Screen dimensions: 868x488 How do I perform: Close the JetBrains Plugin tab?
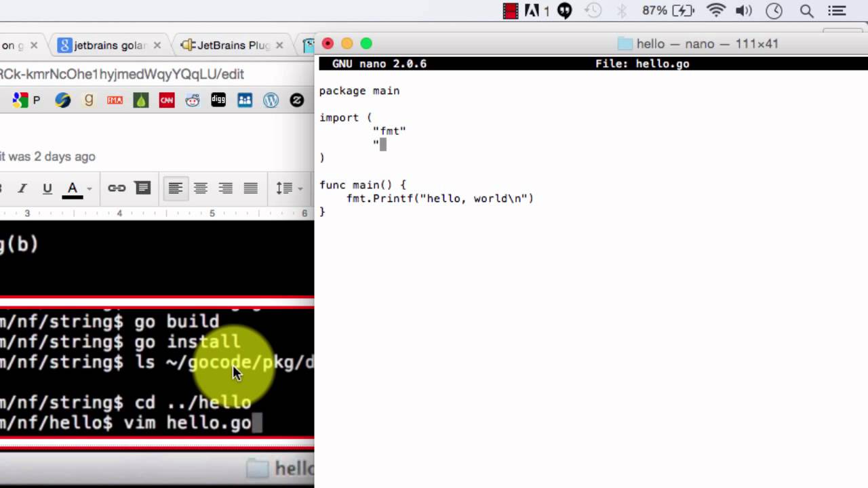[x=281, y=45]
